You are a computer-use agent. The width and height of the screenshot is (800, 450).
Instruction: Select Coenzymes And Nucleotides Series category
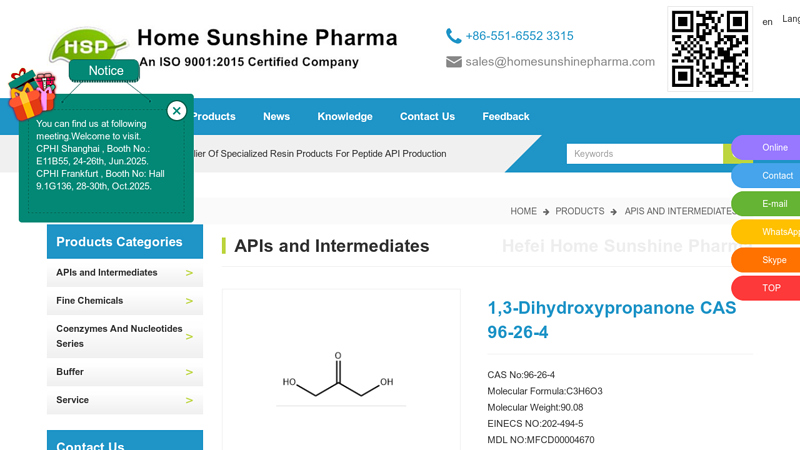[119, 336]
